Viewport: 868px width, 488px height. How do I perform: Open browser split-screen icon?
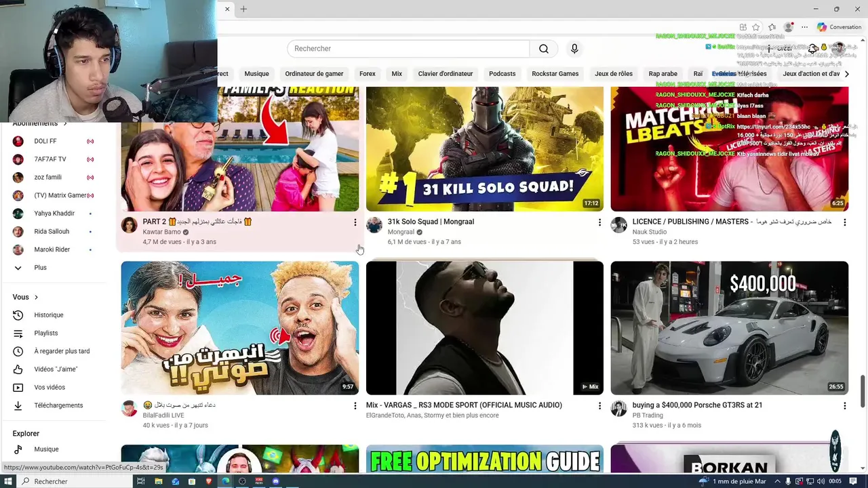[x=743, y=27]
